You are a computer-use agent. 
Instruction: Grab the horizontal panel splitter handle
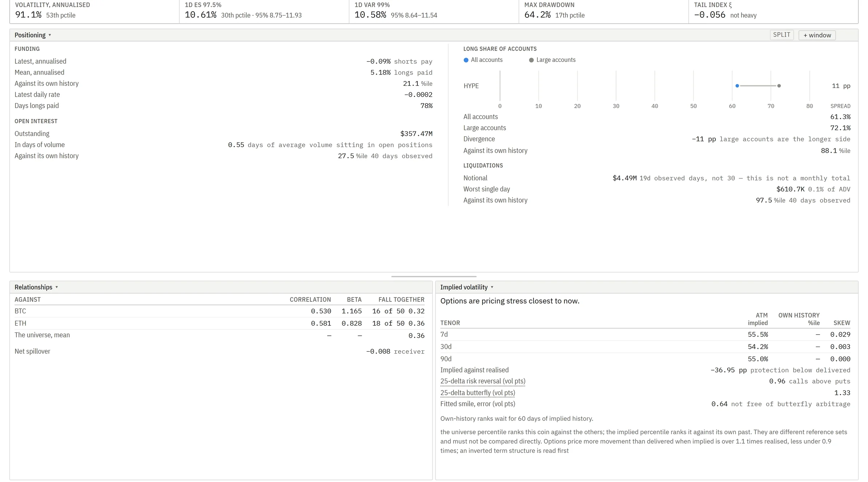(434, 276)
